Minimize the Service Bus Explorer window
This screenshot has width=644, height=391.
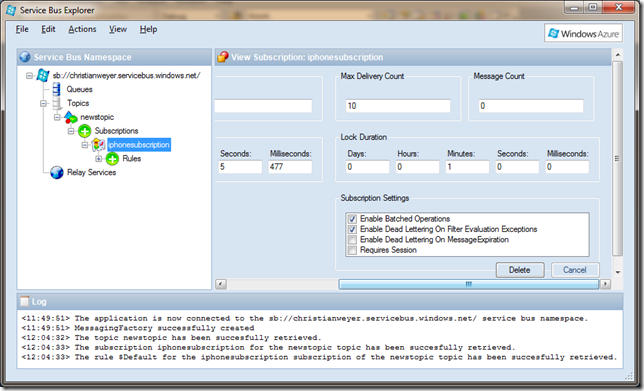click(574, 7)
